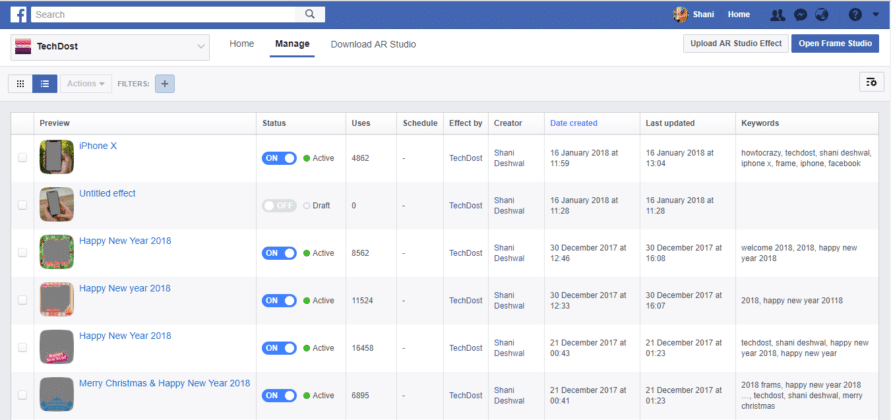Viewport: 891px width, 420px height.
Task: Switch to Download AR Studio tab
Action: pos(373,45)
